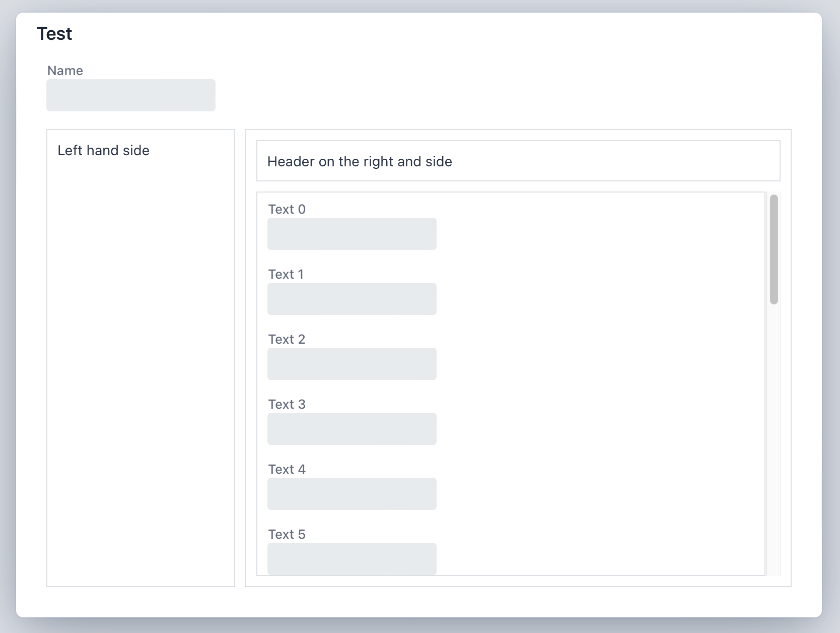Click the vertical scrollbar thumb
This screenshot has height=633, width=840.
click(x=774, y=249)
